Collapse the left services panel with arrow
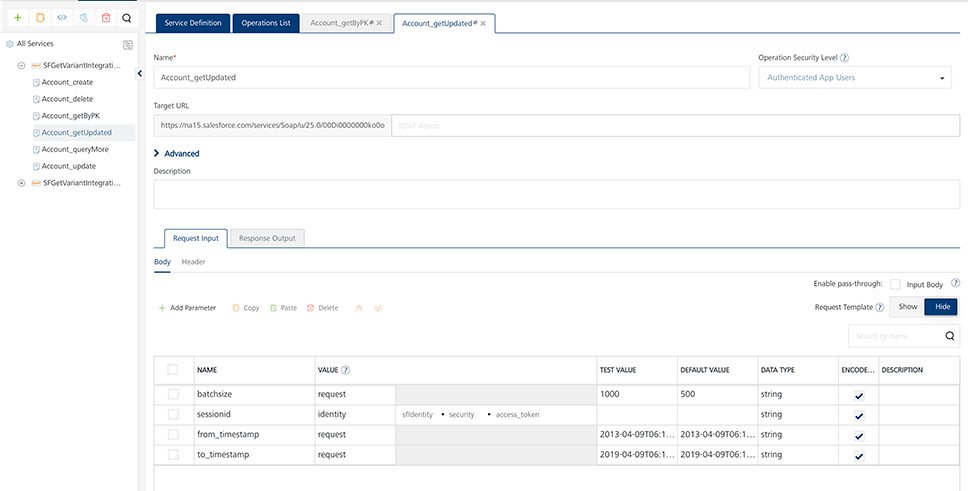This screenshot has width=968, height=491. (x=139, y=73)
